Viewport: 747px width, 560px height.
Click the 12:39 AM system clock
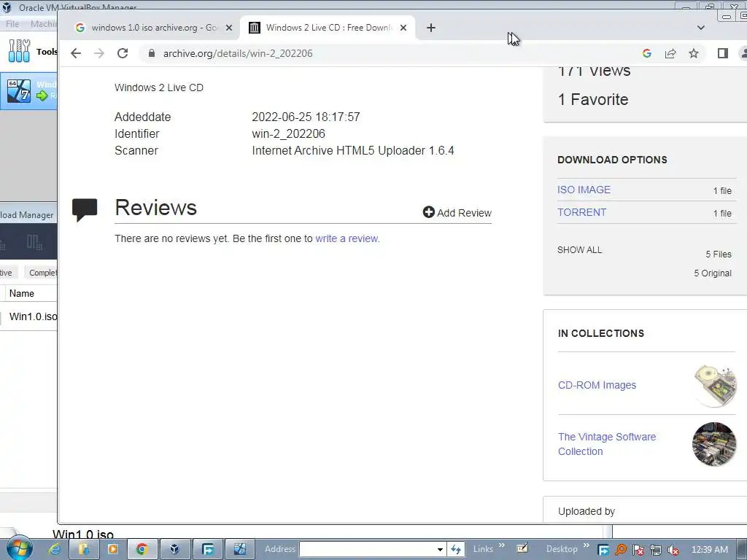click(x=709, y=550)
